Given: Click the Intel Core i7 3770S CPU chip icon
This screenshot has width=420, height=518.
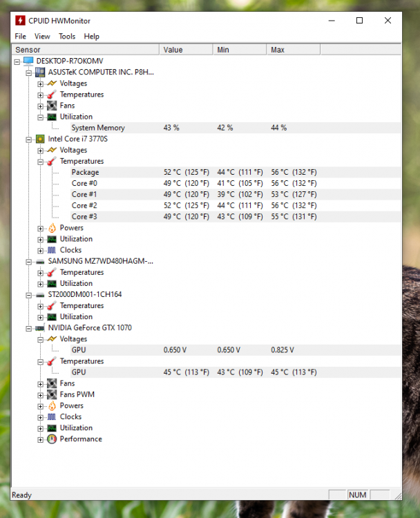Looking at the screenshot, I should coord(40,139).
